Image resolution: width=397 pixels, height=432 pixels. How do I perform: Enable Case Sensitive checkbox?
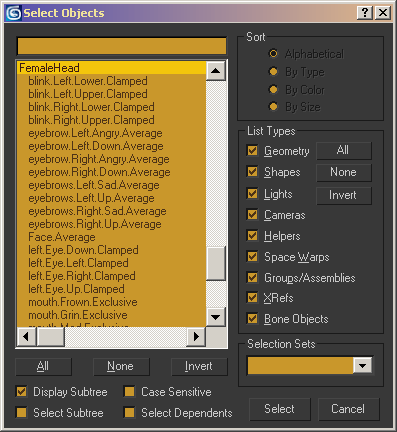click(129, 392)
